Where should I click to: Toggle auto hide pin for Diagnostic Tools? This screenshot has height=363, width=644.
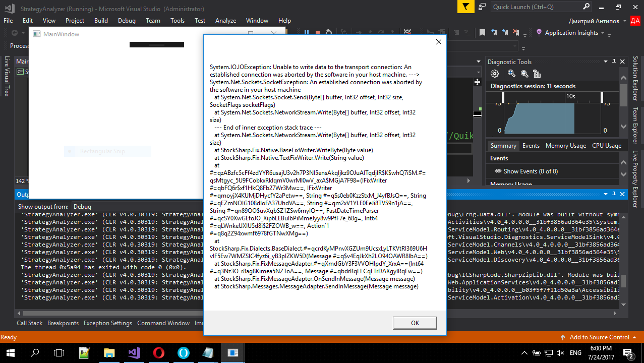[x=614, y=62]
